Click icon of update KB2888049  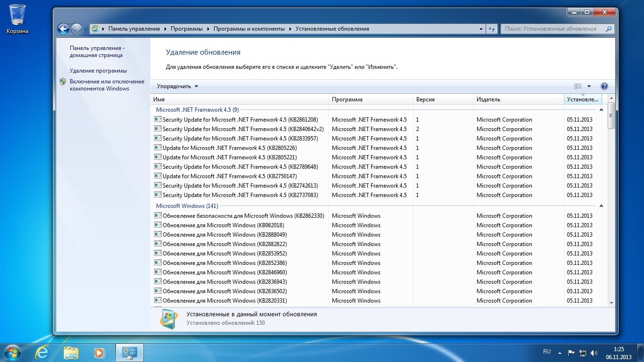pyautogui.click(x=158, y=234)
